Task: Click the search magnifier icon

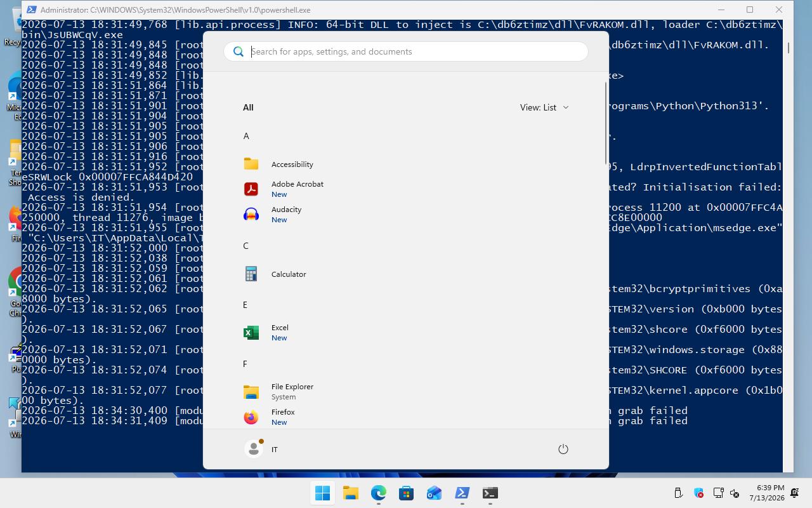Action: click(239, 51)
